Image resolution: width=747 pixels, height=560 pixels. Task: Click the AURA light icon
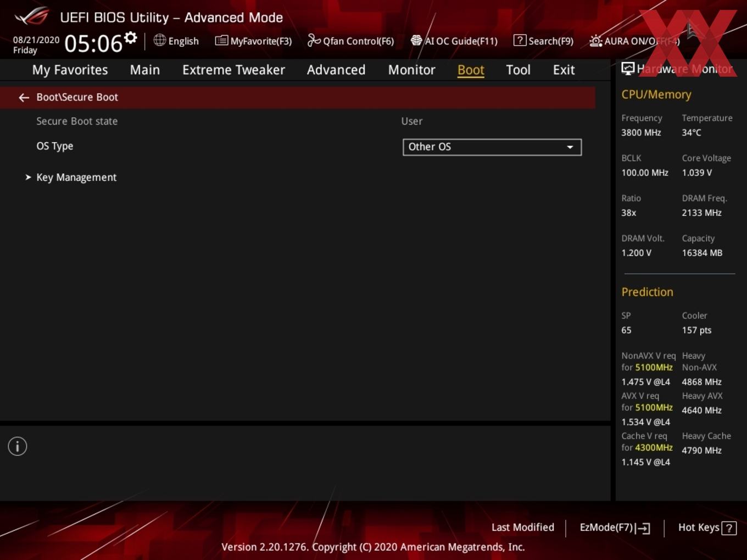pos(595,41)
